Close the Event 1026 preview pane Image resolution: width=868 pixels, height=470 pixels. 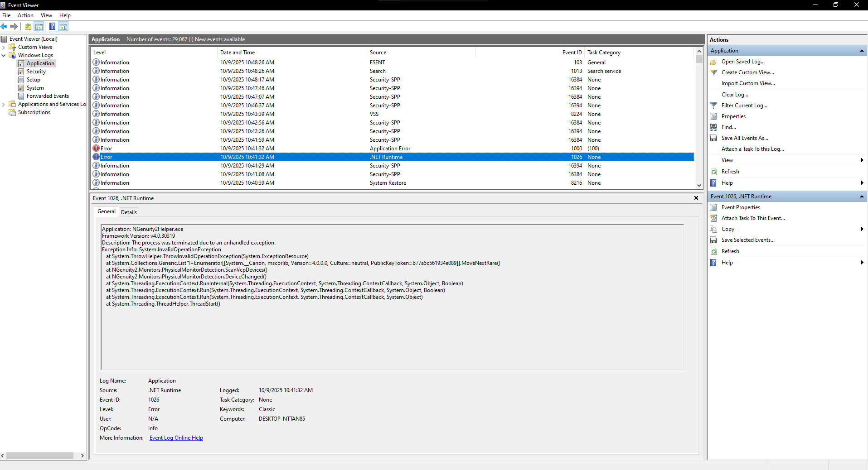point(696,198)
